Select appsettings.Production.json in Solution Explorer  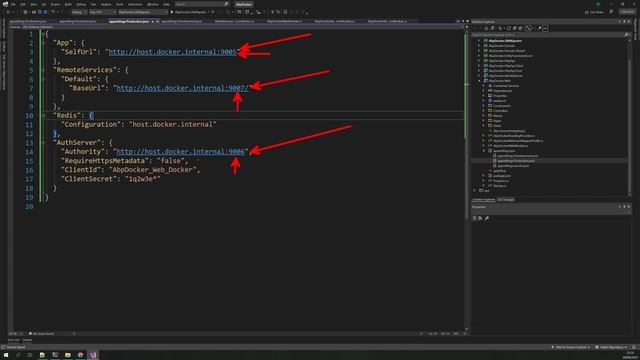point(516,161)
